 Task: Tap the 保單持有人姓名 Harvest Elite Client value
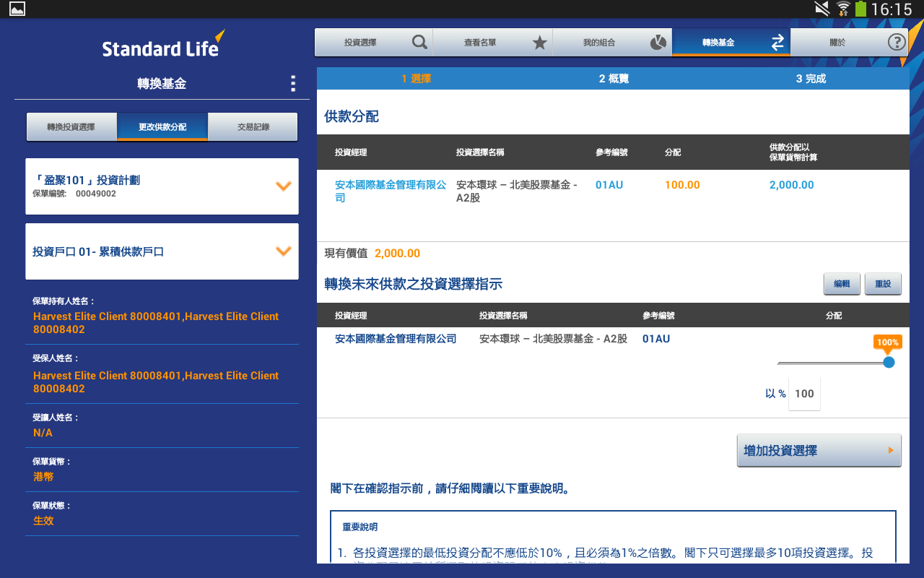[156, 323]
